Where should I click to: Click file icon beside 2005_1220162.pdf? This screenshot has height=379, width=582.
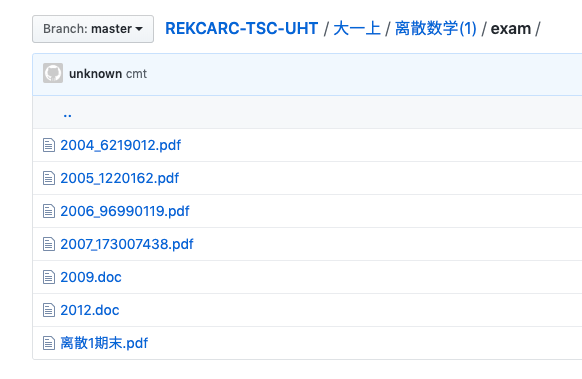click(x=49, y=178)
